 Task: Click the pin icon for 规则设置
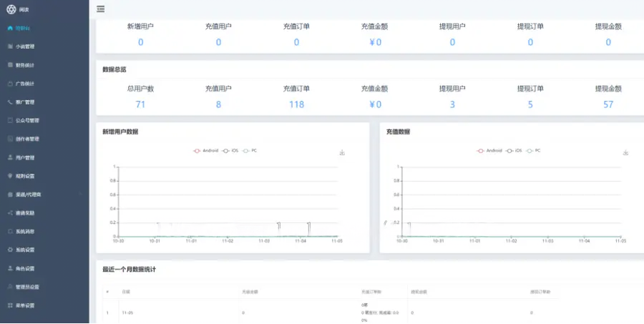[x=10, y=176]
